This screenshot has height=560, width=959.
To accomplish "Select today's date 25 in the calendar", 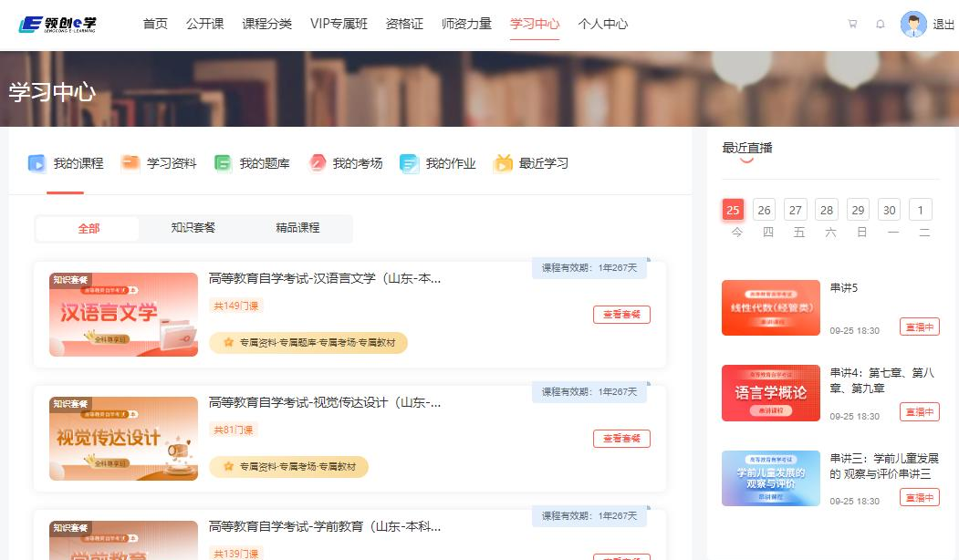I will click(x=733, y=209).
